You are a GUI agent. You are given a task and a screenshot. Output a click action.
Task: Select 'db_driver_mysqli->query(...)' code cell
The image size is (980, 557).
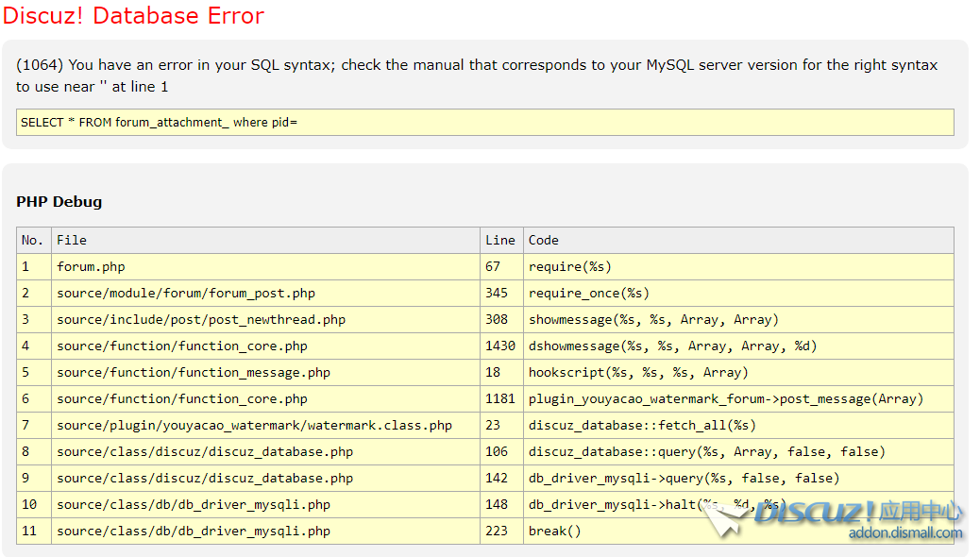coord(738,479)
